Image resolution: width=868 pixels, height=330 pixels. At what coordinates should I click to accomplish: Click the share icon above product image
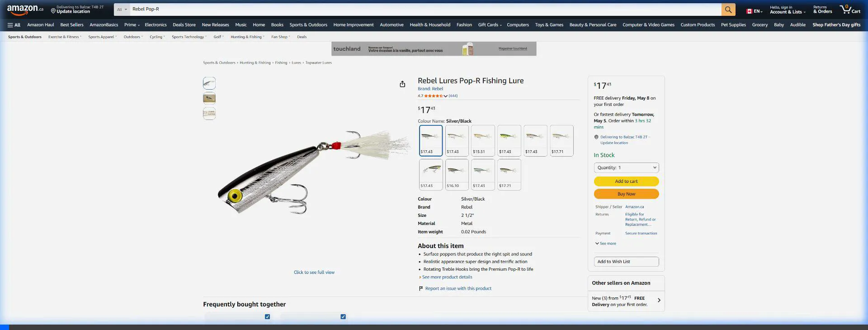pos(402,84)
